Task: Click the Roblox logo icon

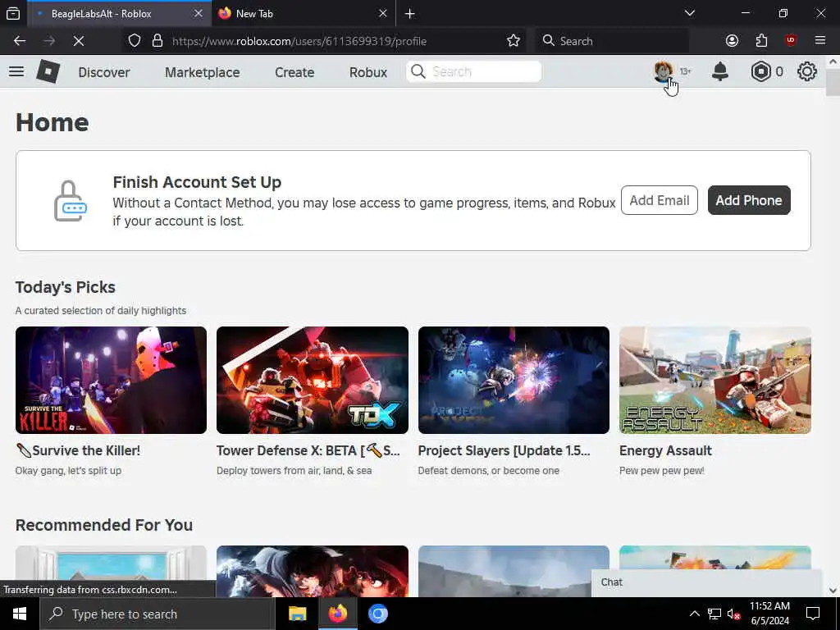Action: click(48, 71)
